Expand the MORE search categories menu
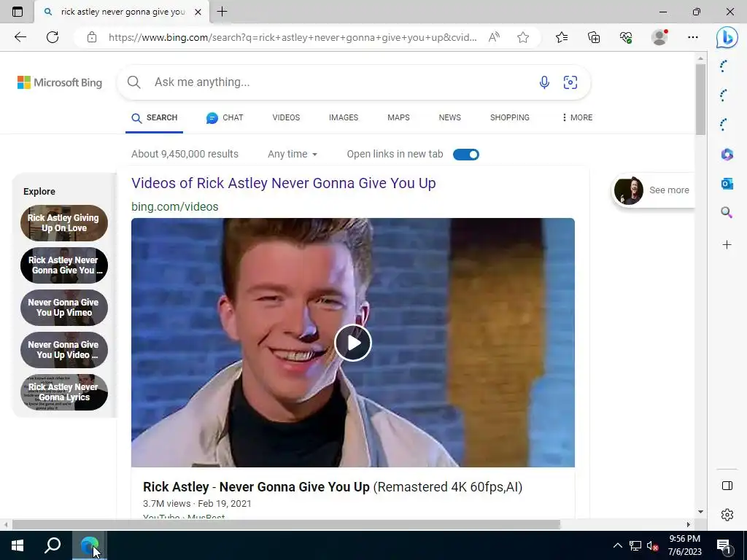 click(x=577, y=117)
